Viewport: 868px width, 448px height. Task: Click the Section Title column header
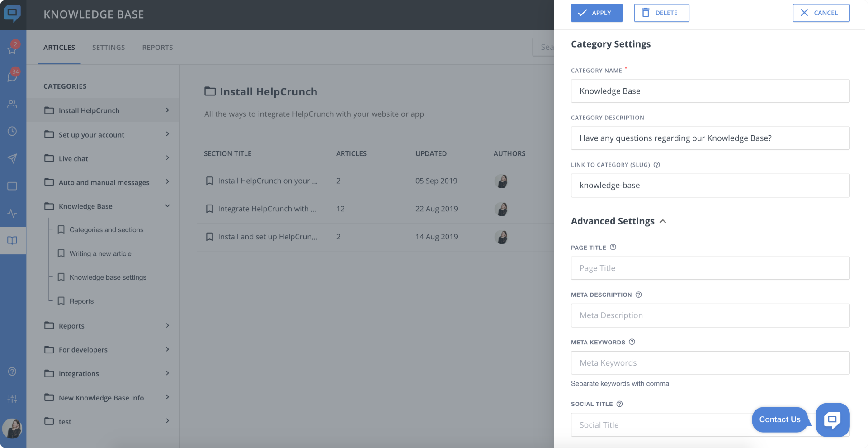pyautogui.click(x=227, y=154)
